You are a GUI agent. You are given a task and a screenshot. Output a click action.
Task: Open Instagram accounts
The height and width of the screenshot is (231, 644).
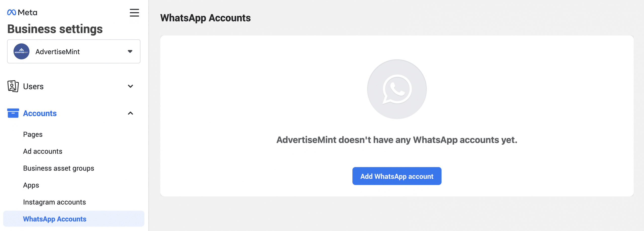tap(54, 202)
